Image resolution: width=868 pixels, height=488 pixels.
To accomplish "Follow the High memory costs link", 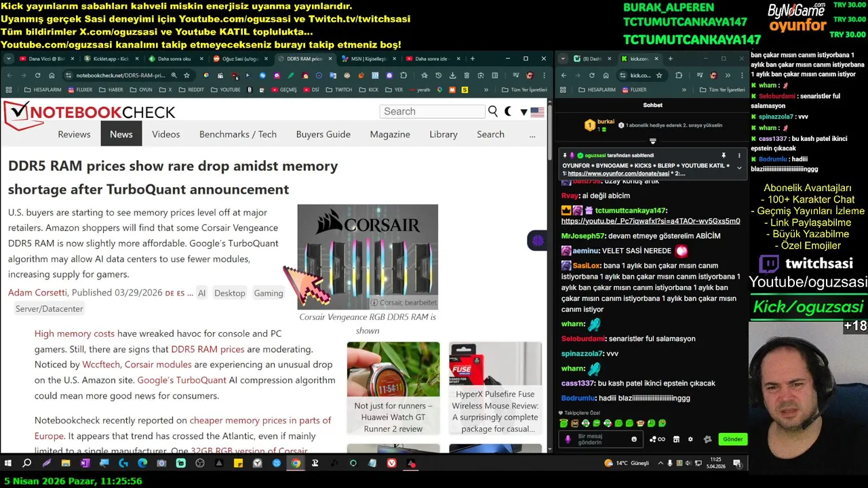I will [75, 333].
